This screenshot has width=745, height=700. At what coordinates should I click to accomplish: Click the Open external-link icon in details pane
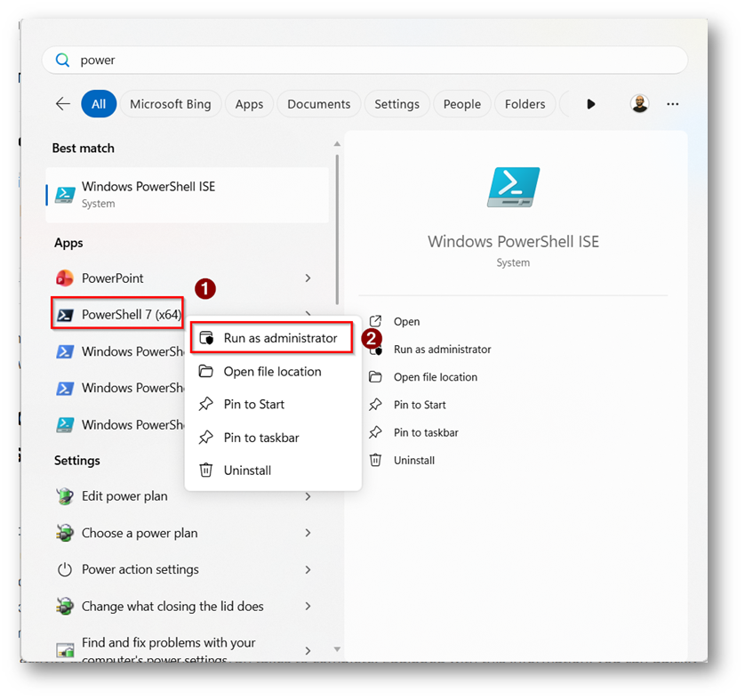(375, 321)
